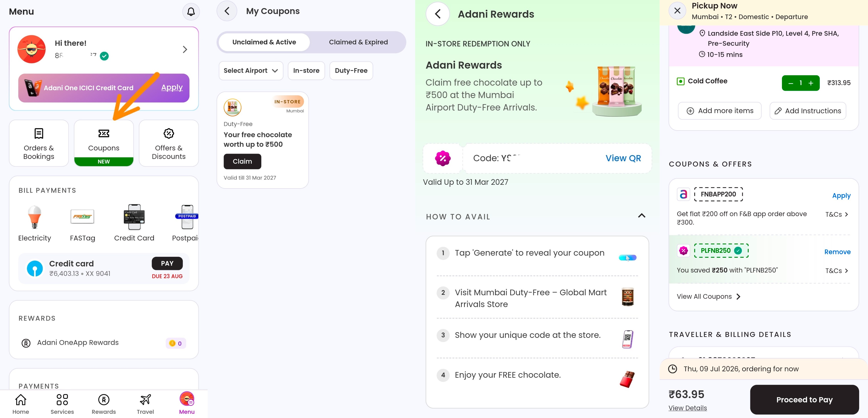Screen dimensions: 868x418
Task: Switch to Unclaimed & Active tab
Action: pyautogui.click(x=264, y=42)
